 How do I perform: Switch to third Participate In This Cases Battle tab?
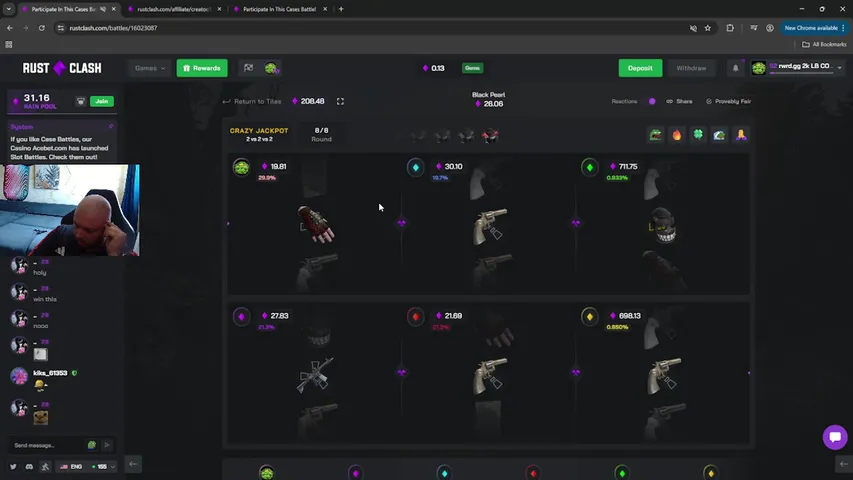[x=279, y=9]
